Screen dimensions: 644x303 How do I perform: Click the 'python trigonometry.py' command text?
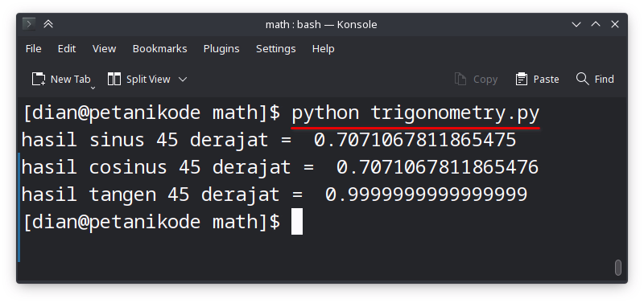[x=415, y=113]
